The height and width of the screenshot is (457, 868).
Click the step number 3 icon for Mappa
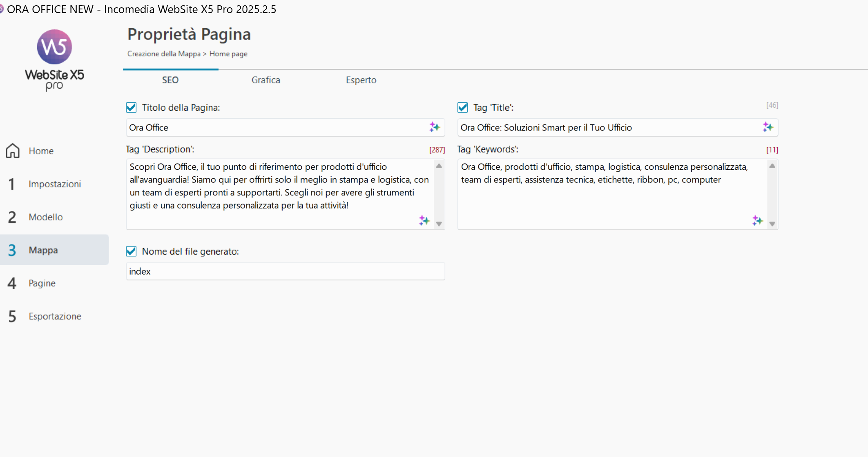(12, 250)
